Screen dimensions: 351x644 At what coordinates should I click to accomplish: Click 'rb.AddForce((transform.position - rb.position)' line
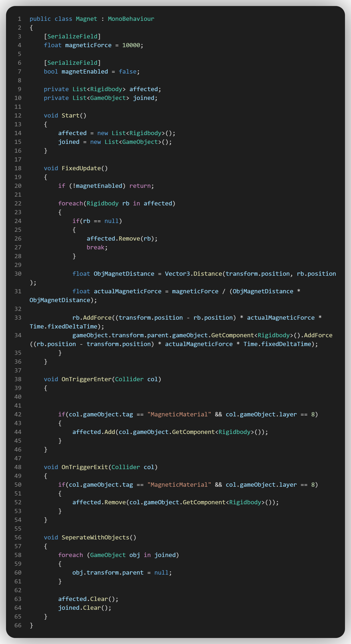click(x=197, y=318)
